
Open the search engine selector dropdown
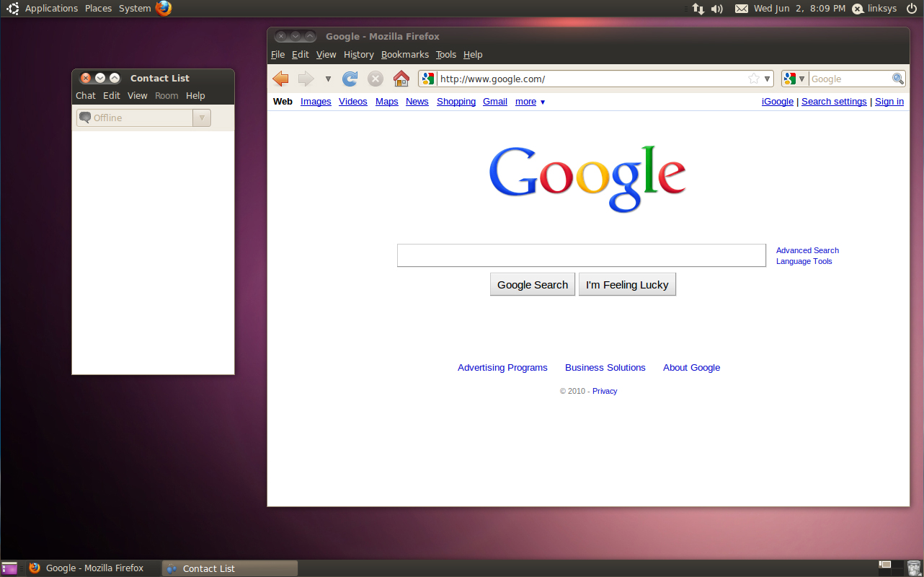[x=795, y=79]
